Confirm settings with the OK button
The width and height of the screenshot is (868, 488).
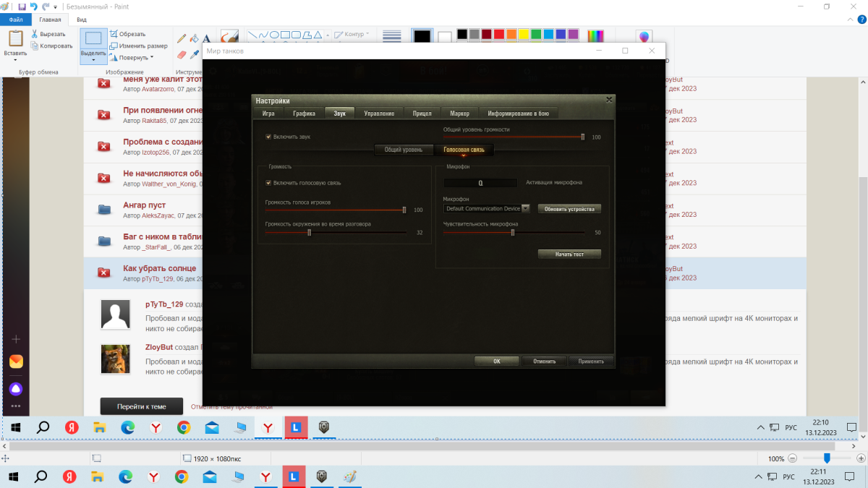click(496, 361)
